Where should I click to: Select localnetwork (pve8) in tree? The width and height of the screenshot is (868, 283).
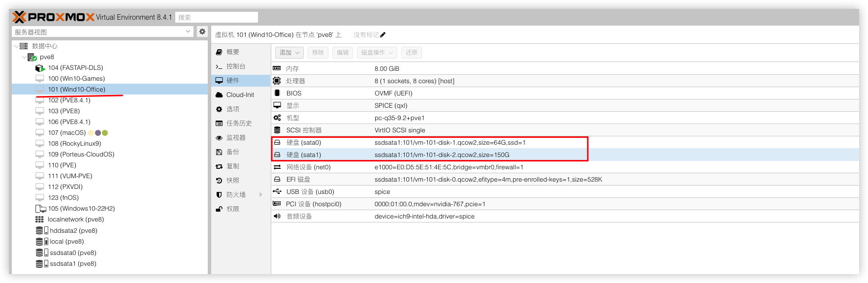75,220
